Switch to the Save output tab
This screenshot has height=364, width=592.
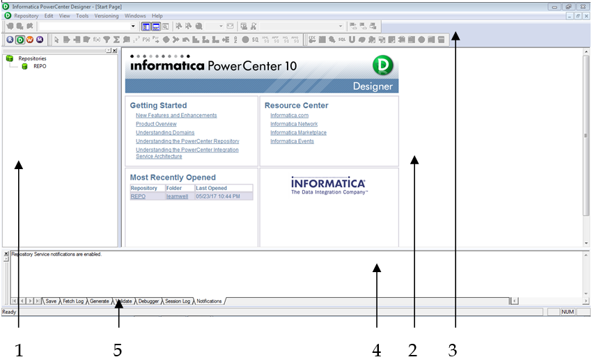[51, 301]
